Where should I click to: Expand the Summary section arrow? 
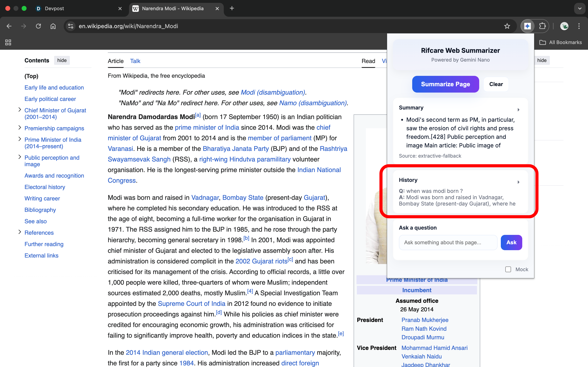[518, 110]
